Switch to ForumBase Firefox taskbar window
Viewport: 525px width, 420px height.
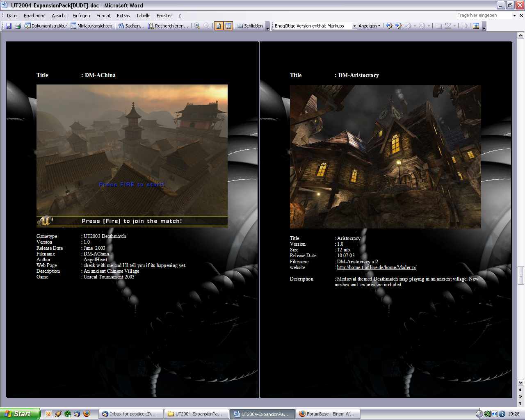point(328,414)
